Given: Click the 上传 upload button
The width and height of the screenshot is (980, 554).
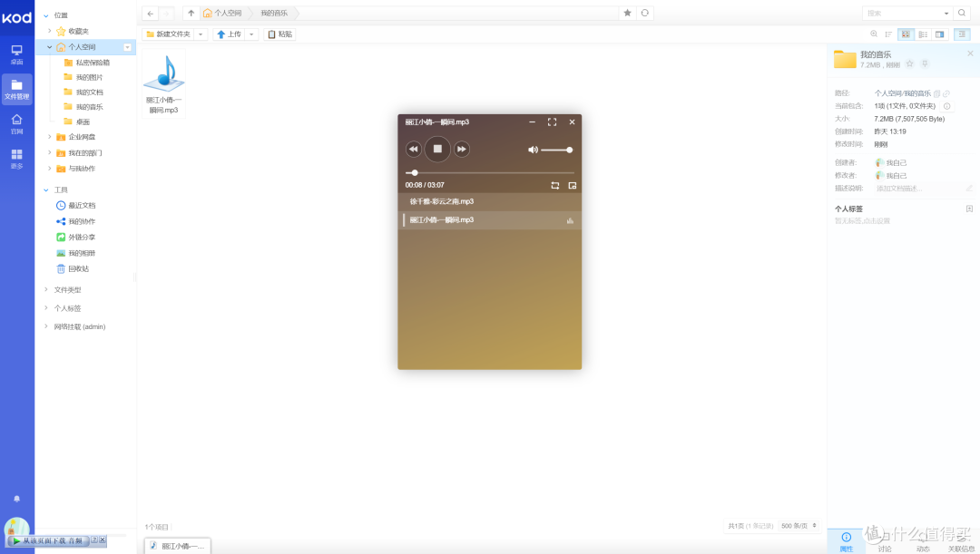Looking at the screenshot, I should [229, 34].
